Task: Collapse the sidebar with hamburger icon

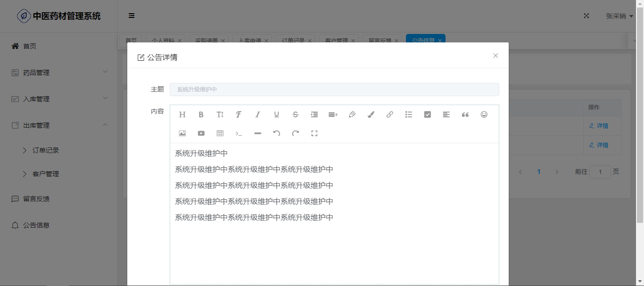Action: pyautogui.click(x=132, y=16)
